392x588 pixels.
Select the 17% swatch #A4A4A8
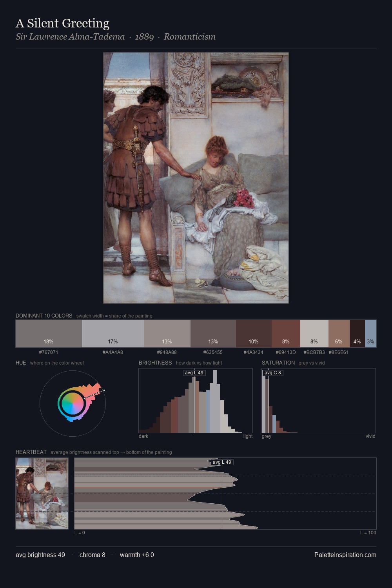coord(113,334)
